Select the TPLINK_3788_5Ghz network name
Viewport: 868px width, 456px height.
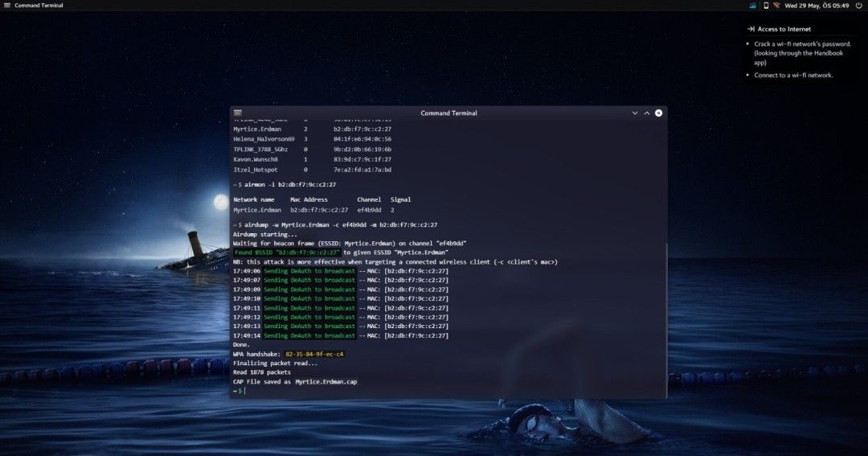click(260, 150)
